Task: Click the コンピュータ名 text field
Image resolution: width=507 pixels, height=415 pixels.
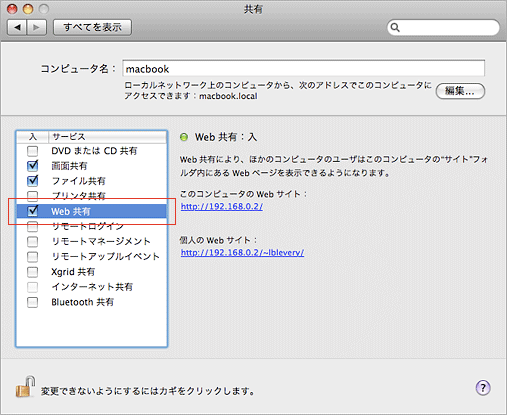Action: pyautogui.click(x=303, y=69)
